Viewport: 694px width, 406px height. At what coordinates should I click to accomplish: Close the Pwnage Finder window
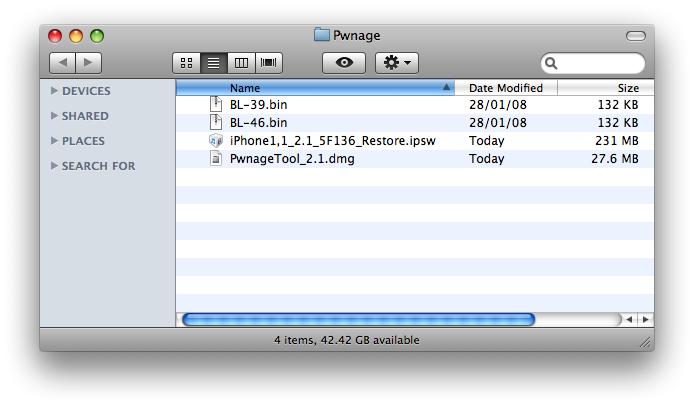pos(55,36)
